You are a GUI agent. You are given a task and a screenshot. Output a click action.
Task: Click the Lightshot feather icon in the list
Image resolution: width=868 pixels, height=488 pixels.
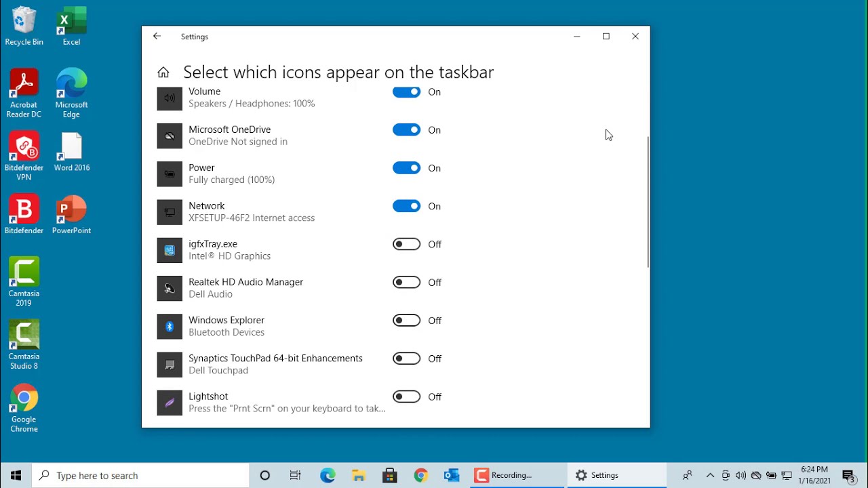[x=170, y=403]
